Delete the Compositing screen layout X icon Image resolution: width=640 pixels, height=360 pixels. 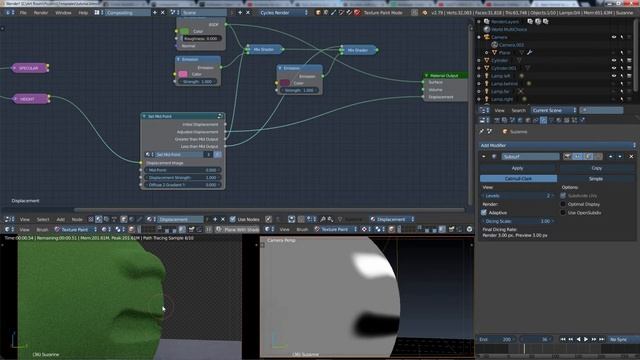tap(162, 13)
